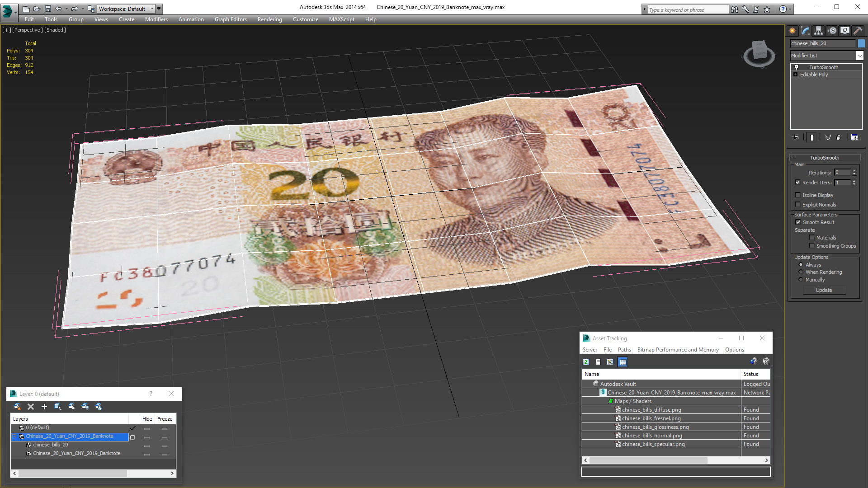Click the Subscription Center key icon
Viewport: 868px width, 488px height.
[745, 9]
